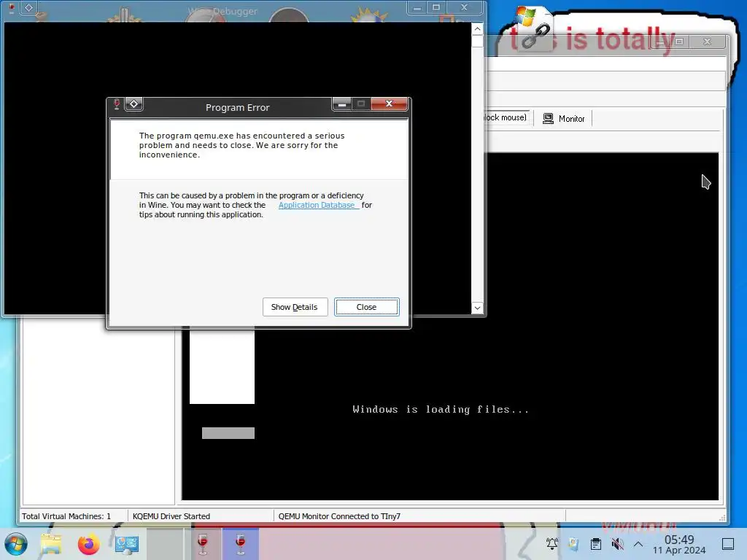Switch to the Monitor tab in QEMU Manager
This screenshot has height=560, width=747.
point(564,119)
